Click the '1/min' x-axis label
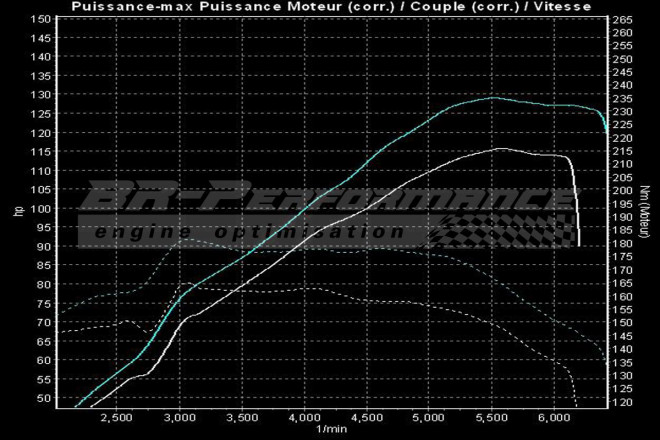Screen dimensions: 660x440 point(330,430)
